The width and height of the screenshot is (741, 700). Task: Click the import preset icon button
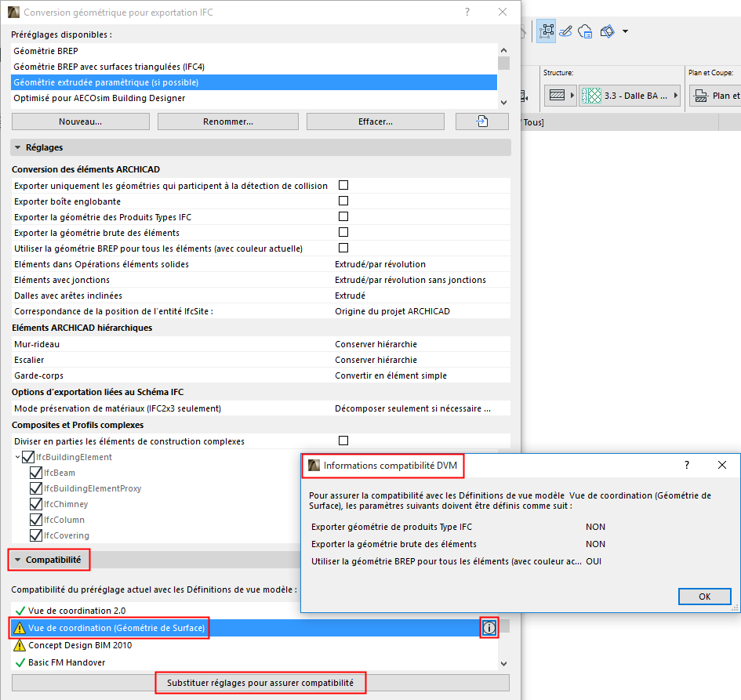point(481,122)
